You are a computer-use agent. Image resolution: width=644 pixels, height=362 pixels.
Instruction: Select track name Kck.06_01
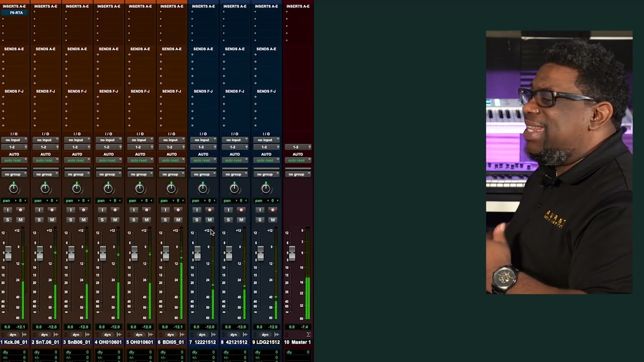click(x=15, y=342)
